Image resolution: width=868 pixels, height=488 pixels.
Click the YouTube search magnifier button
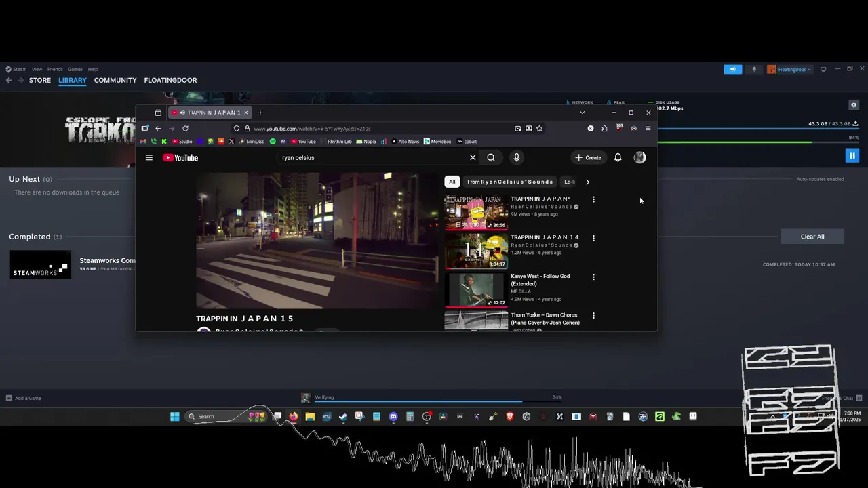(x=491, y=157)
